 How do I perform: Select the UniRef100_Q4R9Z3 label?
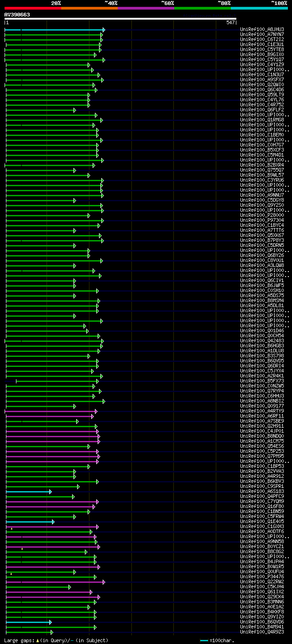(x=262, y=632)
